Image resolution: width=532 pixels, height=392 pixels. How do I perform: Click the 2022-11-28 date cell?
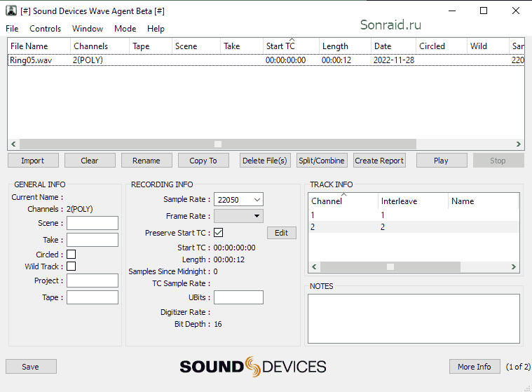point(394,60)
